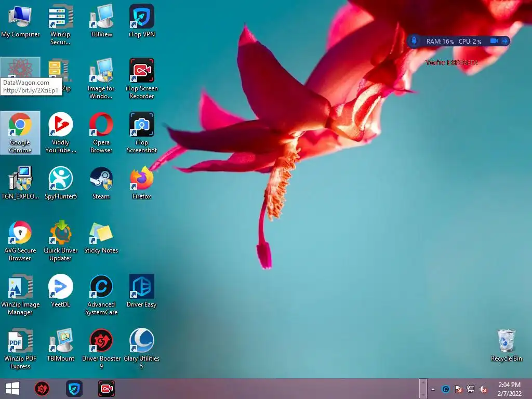Screen dimensions: 532x399
Task: Click the Image for Windows shortcut
Action: point(101,79)
